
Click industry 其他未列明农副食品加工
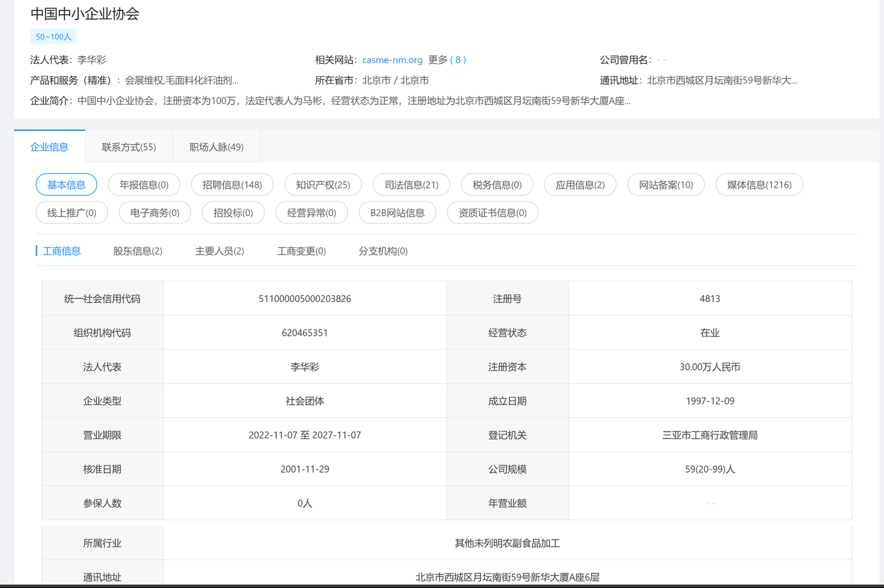click(x=508, y=543)
